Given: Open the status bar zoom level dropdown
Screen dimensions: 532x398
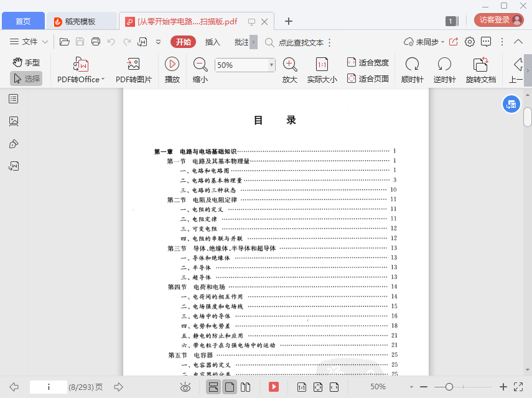Looking at the screenshot, I should click(x=411, y=387).
